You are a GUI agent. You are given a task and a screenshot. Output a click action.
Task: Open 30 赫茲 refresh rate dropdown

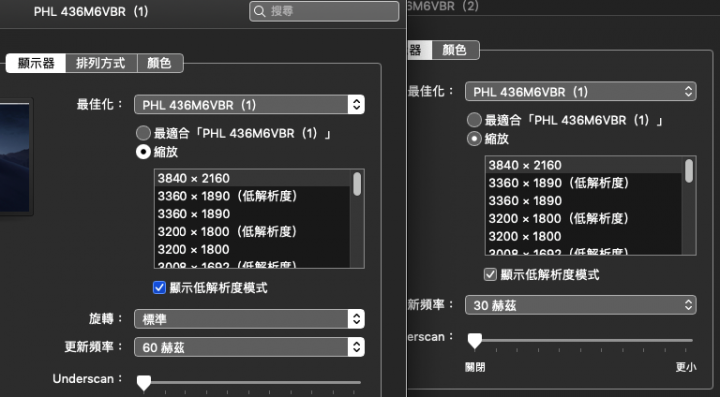coord(580,305)
